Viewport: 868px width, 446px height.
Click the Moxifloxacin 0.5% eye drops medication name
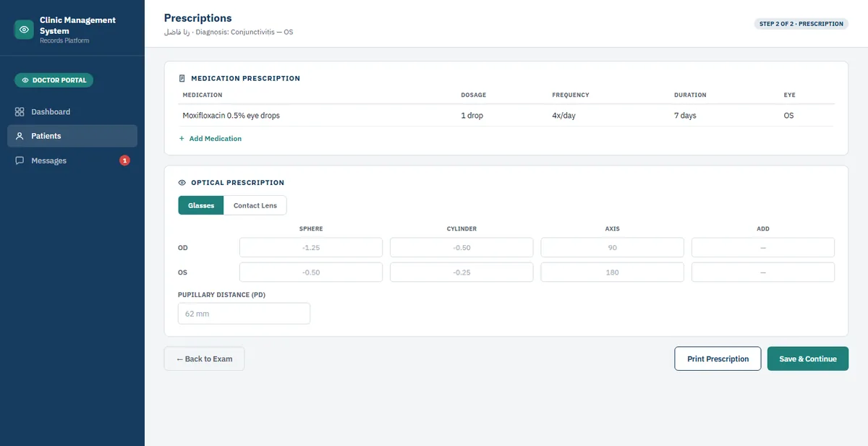click(x=231, y=116)
